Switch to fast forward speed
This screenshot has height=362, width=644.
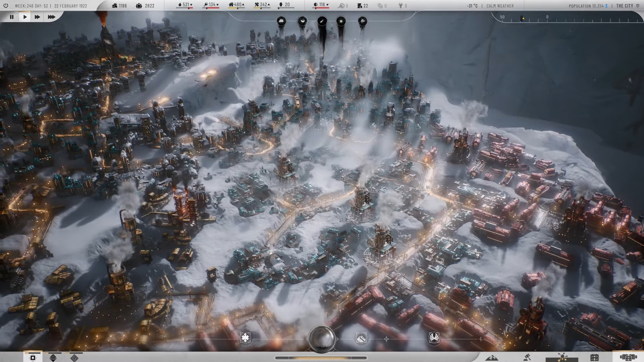pyautogui.click(x=37, y=17)
